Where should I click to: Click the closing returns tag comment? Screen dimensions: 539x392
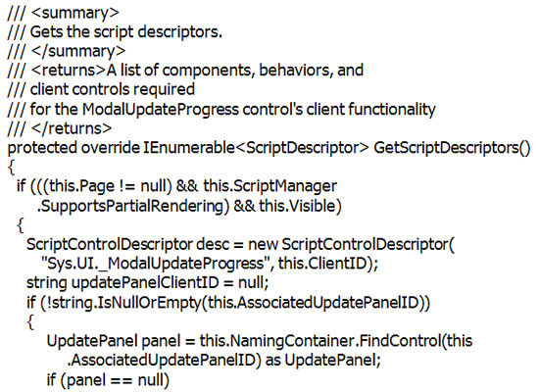click(60, 128)
